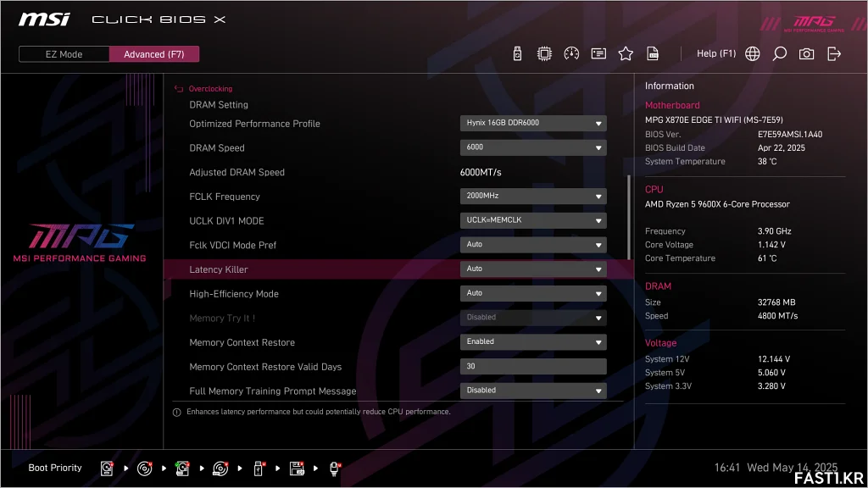This screenshot has width=868, height=488.
Task: Click the CPU section heading
Action: click(x=654, y=189)
